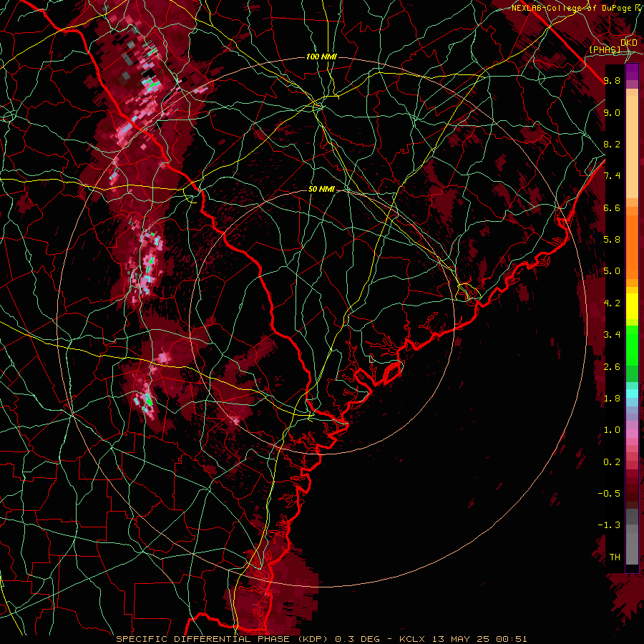Click the 0.2 value on the color scale
Image resolution: width=644 pixels, height=644 pixels.
612,462
